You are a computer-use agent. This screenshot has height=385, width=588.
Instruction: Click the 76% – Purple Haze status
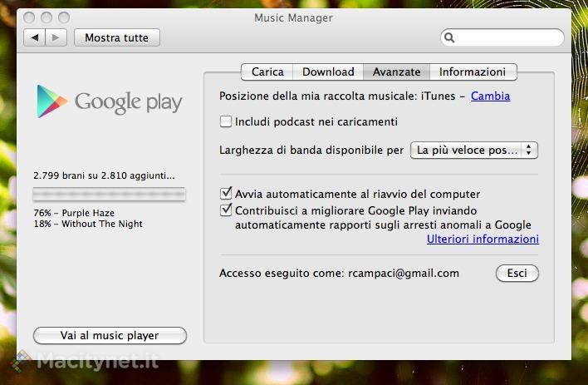point(74,213)
